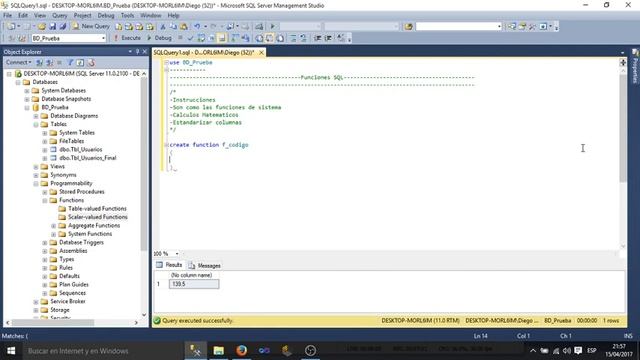This screenshot has width=640, height=360.
Task: Click the Database Engine Query icon
Action: pyautogui.click(x=118, y=27)
